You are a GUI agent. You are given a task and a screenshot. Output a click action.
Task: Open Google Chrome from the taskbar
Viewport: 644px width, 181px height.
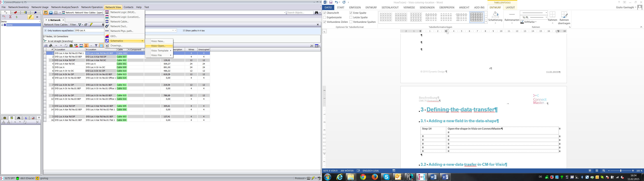pos(363,177)
